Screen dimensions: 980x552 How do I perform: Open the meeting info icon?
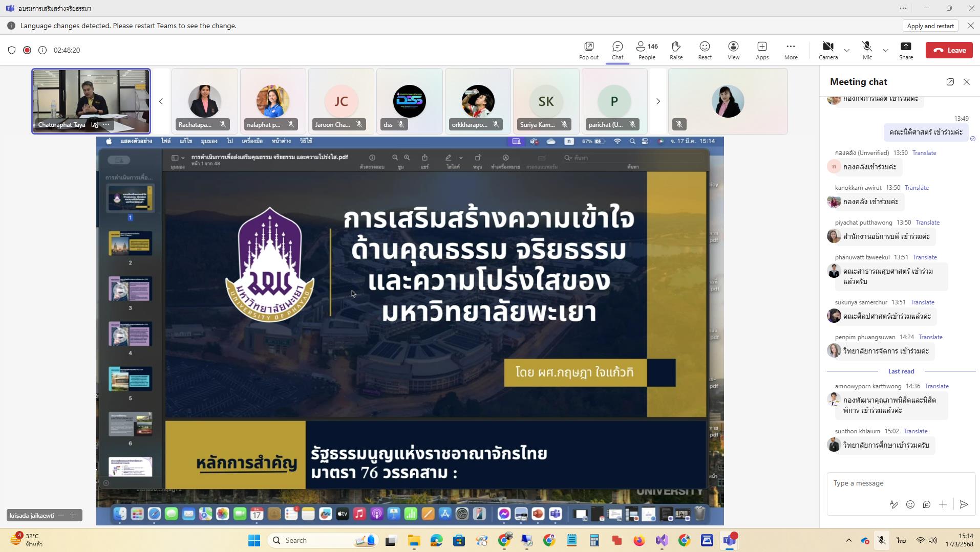tap(42, 50)
